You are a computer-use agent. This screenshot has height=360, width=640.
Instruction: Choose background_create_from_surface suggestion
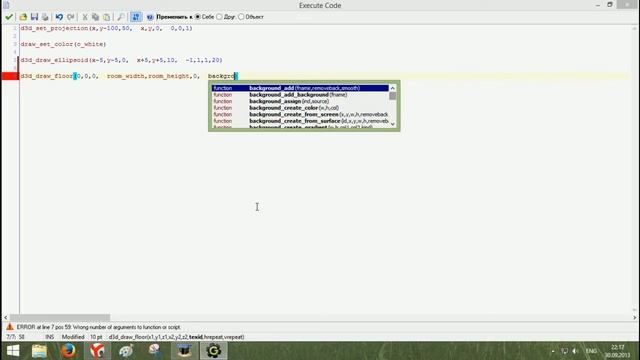click(300, 121)
